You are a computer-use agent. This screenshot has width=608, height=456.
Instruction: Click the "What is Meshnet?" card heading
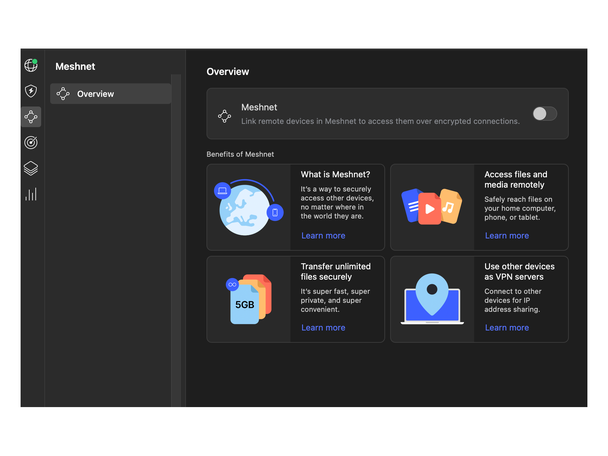335,175
